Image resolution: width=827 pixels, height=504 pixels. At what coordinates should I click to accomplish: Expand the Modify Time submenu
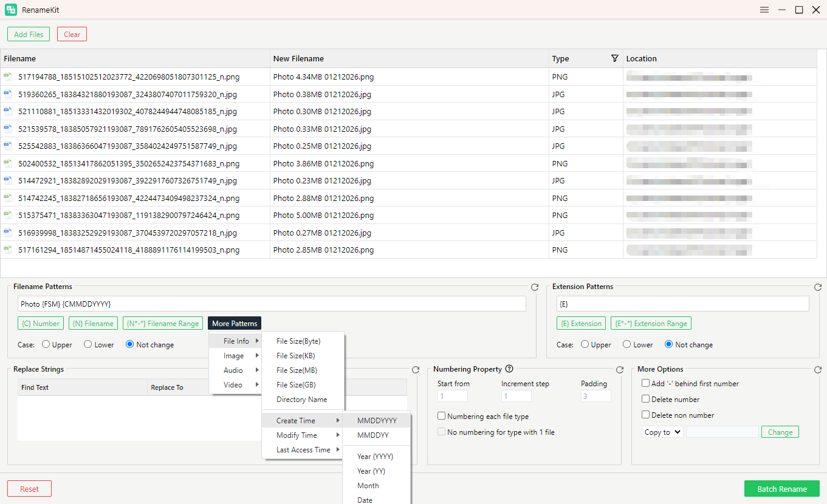click(x=296, y=435)
